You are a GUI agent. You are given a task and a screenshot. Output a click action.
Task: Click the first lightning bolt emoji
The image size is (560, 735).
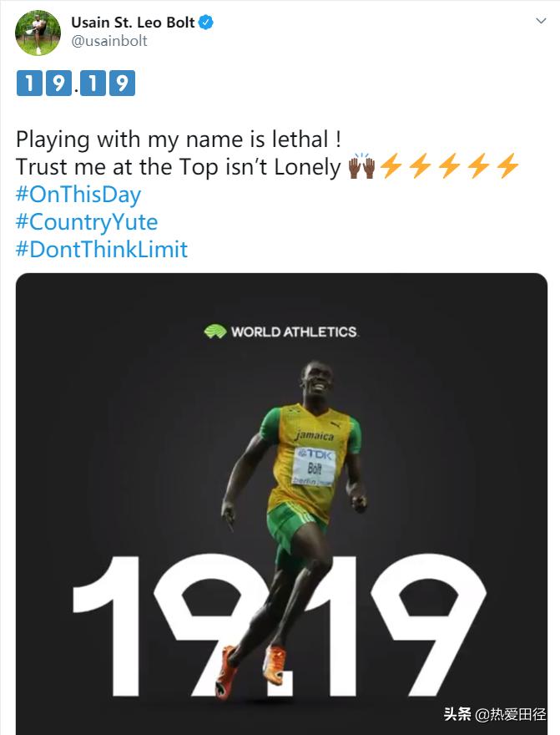pos(391,167)
